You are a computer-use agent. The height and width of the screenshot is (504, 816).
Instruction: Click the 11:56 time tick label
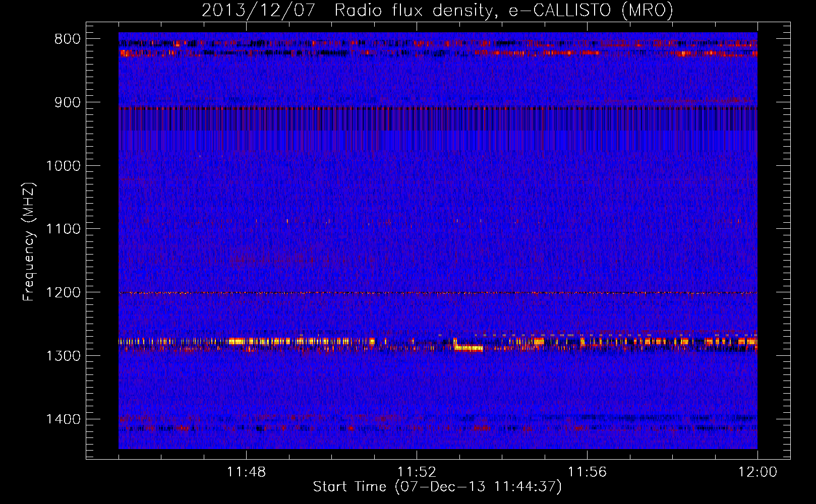click(587, 472)
